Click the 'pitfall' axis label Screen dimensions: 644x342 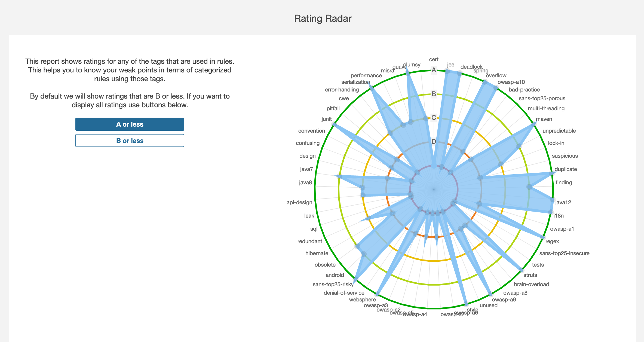(x=333, y=108)
